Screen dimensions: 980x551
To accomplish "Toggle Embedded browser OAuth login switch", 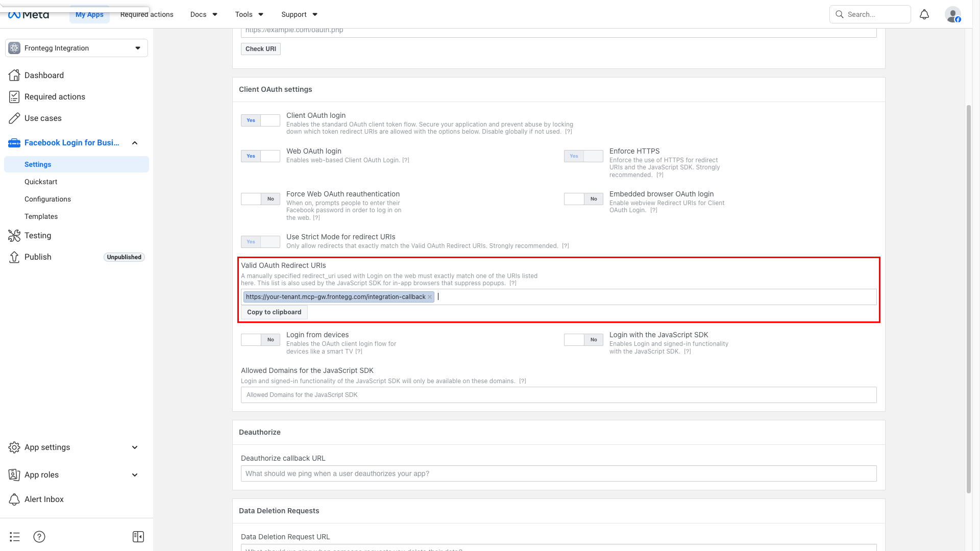I will tap(583, 199).
